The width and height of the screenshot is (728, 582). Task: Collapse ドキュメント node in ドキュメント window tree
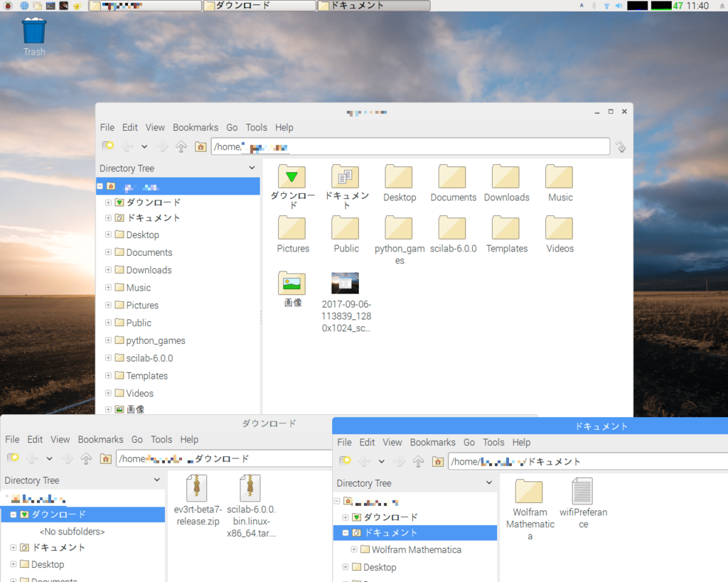click(346, 532)
